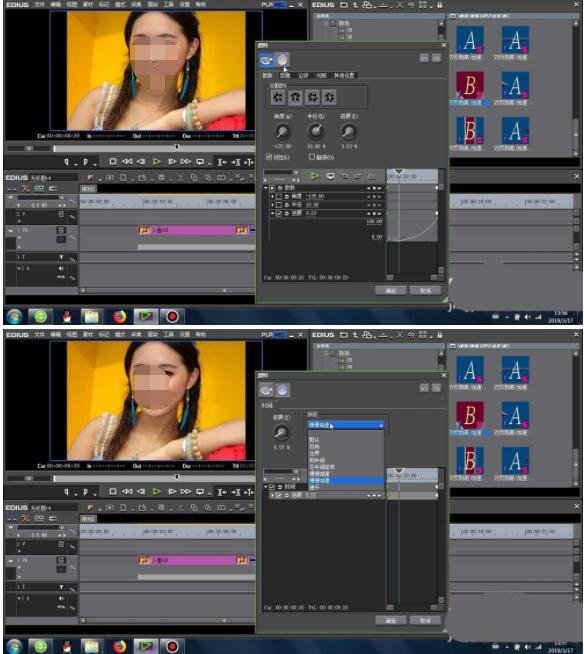This screenshot has height=654, width=584.
Task: Choose the highlighted entry in the open dropdown list
Action: coord(345,480)
